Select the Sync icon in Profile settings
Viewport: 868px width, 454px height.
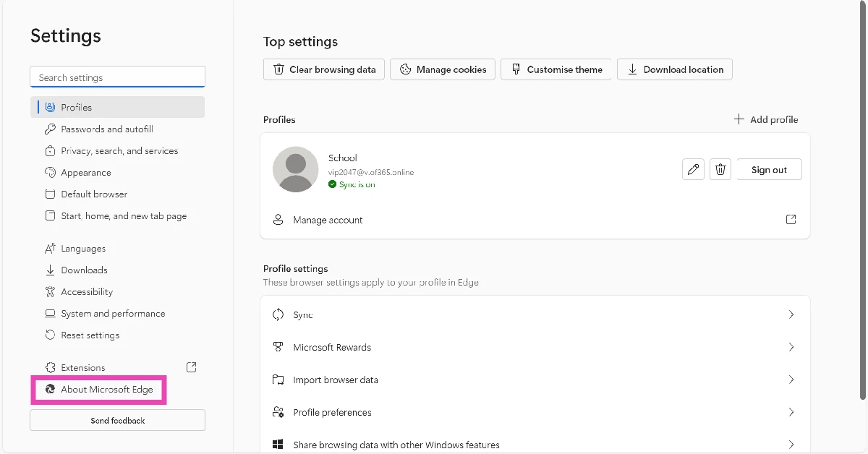coord(278,314)
